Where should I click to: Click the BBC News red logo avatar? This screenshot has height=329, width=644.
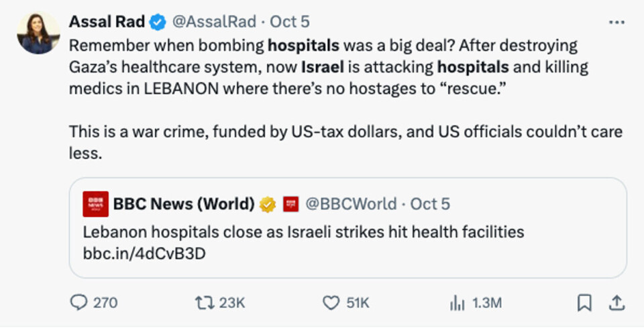(95, 204)
